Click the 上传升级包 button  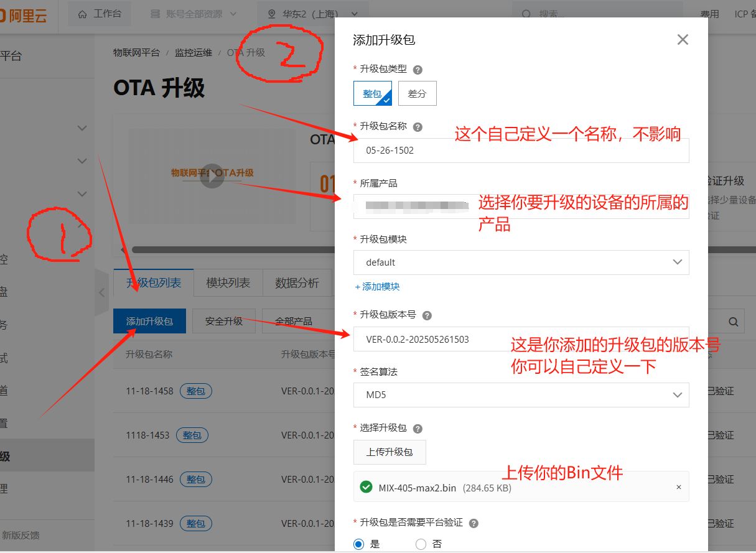click(390, 452)
